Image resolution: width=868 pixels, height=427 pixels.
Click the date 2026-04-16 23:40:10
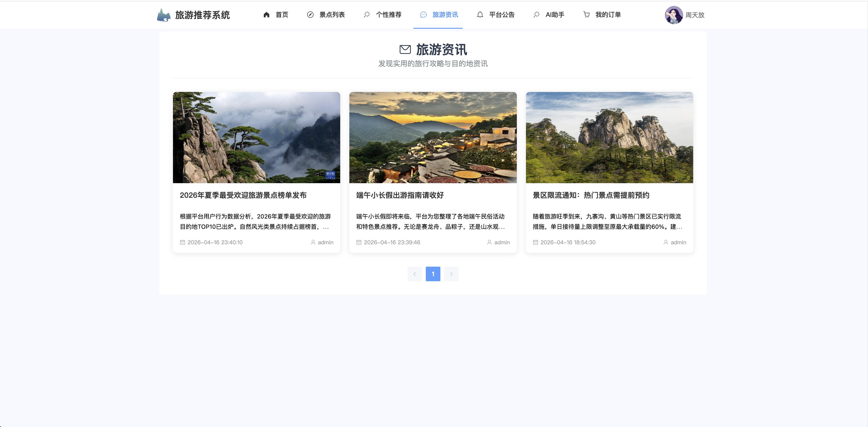215,242
